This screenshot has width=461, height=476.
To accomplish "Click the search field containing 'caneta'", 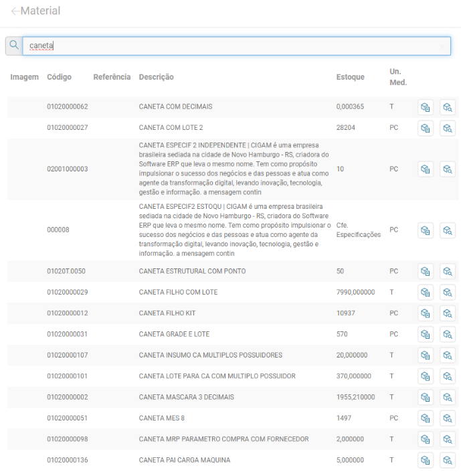I will click(x=227, y=46).
